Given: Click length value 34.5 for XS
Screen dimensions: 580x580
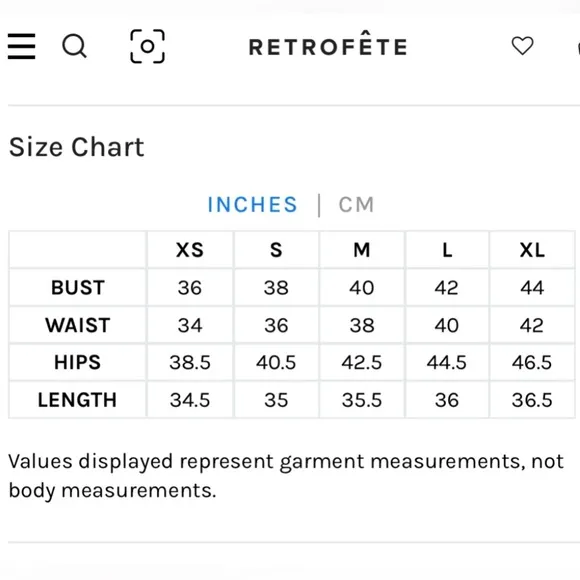Looking at the screenshot, I should 190,400.
